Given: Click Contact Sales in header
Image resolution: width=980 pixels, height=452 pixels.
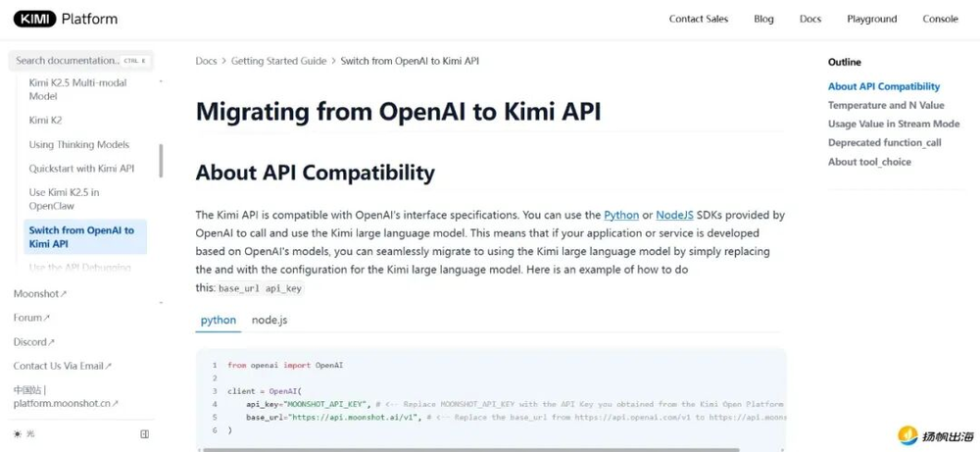Looking at the screenshot, I should tap(698, 19).
